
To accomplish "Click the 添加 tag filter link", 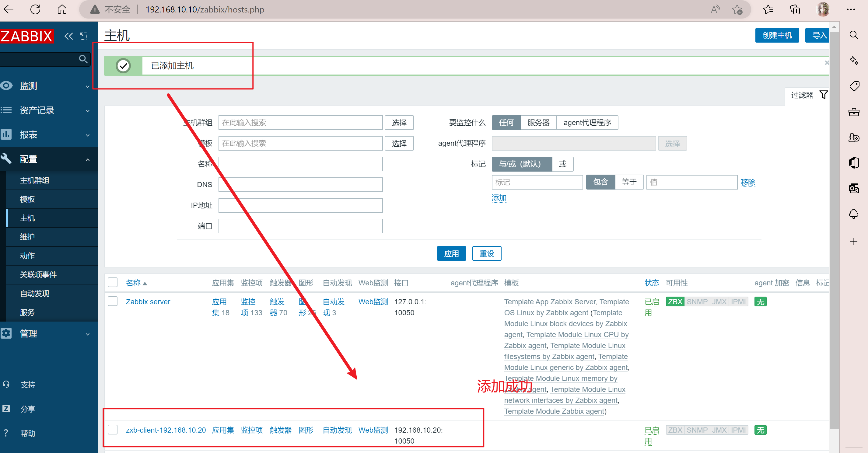I will point(499,198).
